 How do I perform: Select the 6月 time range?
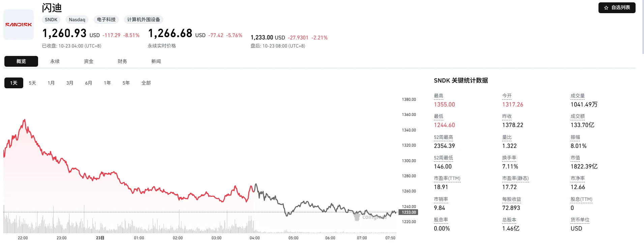click(89, 83)
